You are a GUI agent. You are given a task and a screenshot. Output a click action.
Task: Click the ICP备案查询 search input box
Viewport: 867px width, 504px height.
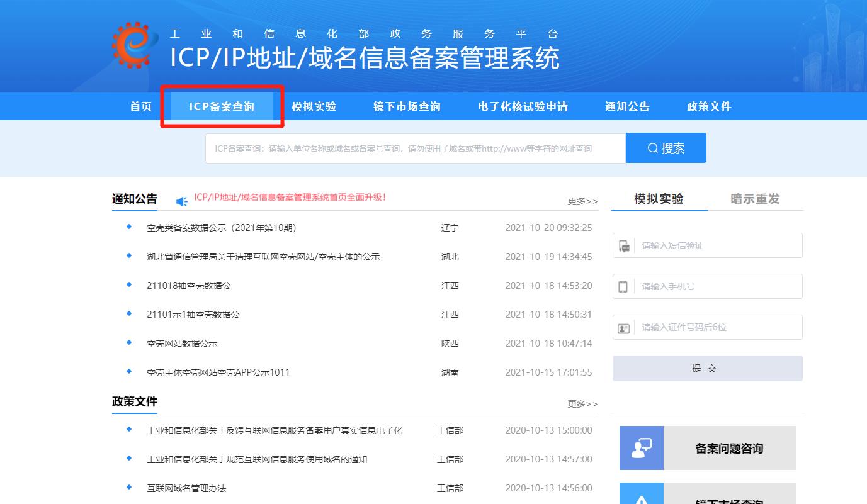coord(415,147)
